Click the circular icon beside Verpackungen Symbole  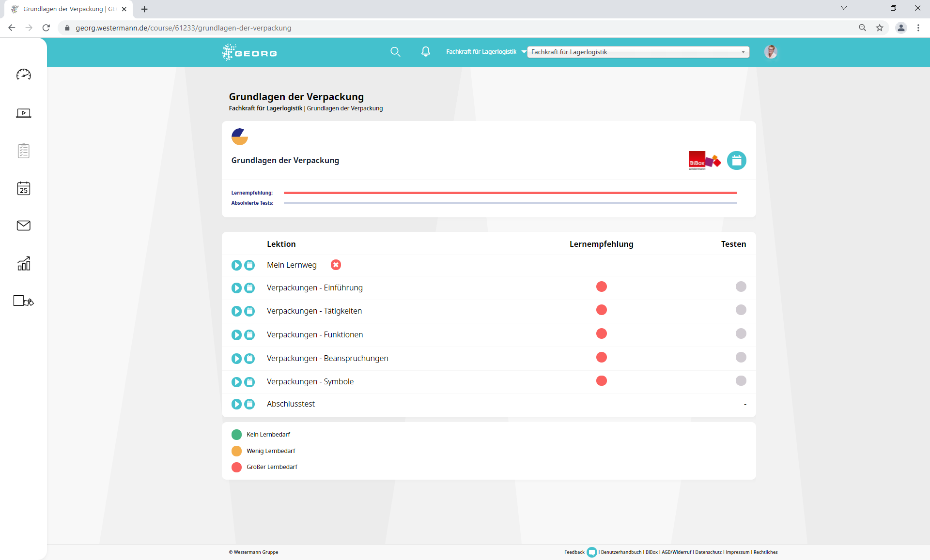tap(236, 381)
